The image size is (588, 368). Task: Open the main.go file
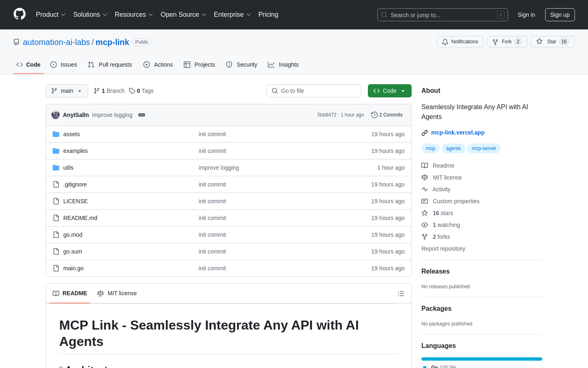click(x=73, y=268)
